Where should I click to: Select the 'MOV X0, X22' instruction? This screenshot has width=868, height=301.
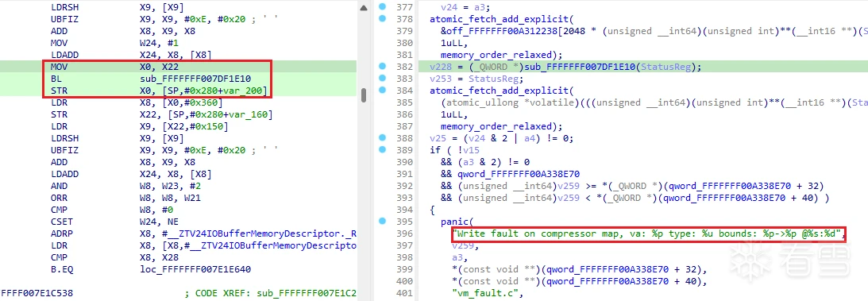point(114,67)
